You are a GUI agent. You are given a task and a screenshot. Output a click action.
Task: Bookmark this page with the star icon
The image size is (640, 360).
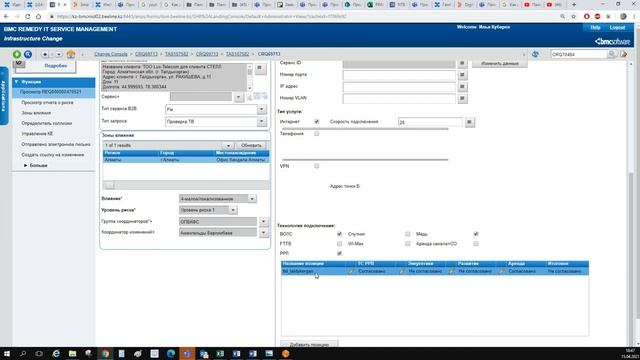point(573,17)
